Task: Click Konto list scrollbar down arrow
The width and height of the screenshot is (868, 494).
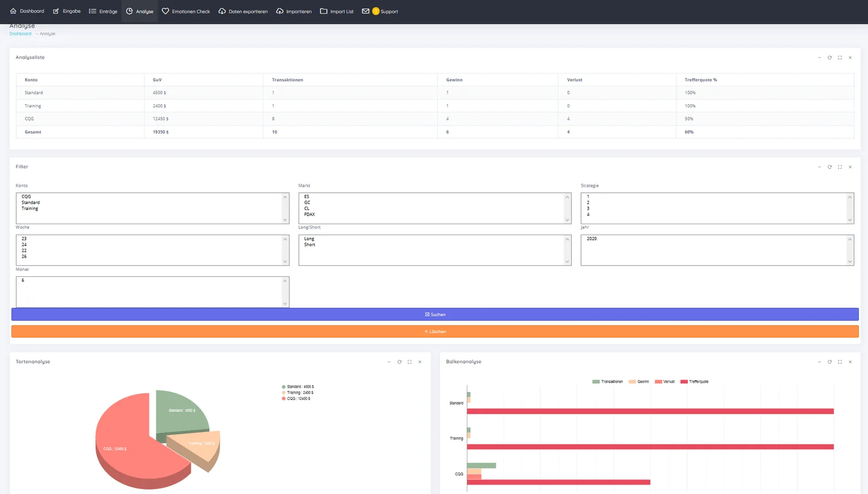Action: 285,220
